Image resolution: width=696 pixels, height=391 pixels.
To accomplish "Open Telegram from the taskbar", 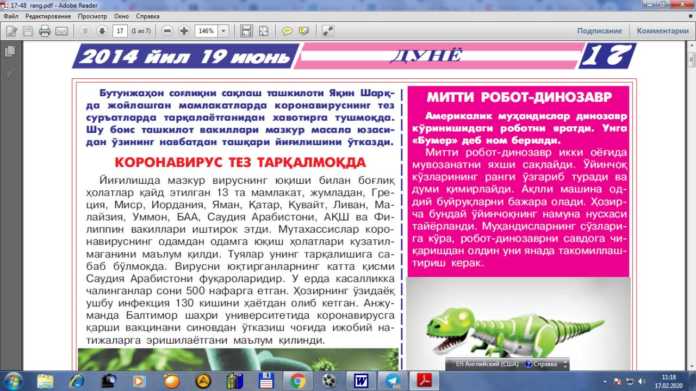I will (x=392, y=381).
